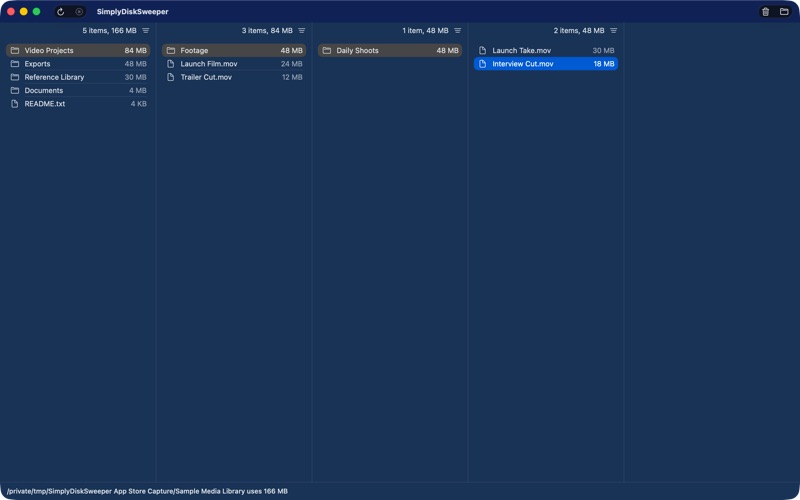Click the '12 MB' size of Trailer Cut.mov
The height and width of the screenshot is (500, 800).
292,77
